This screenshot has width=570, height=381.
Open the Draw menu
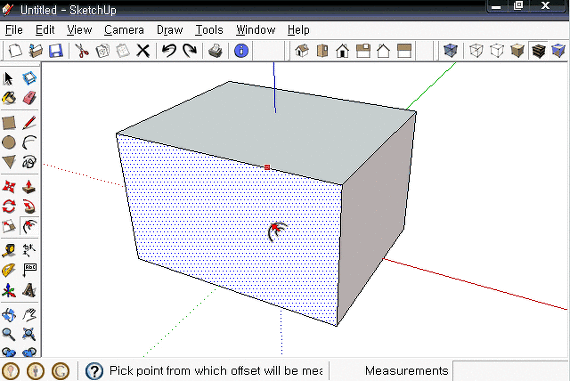click(x=169, y=30)
